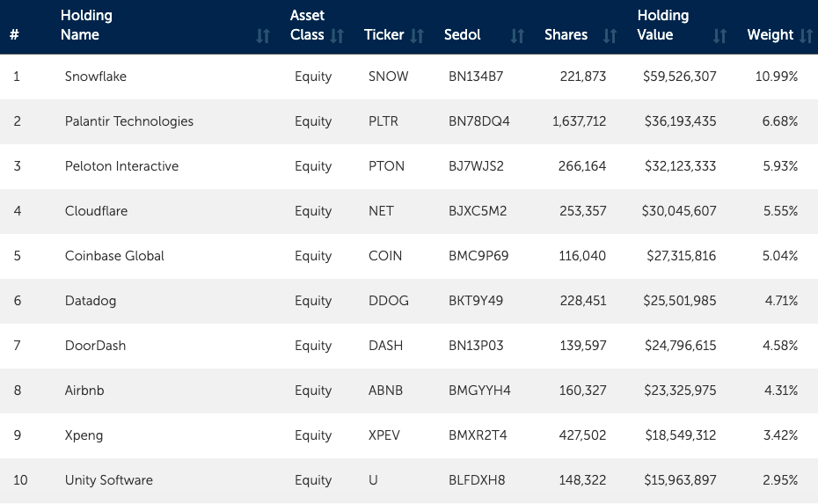The height and width of the screenshot is (504, 818).
Task: Sort by Holding Value arrows icon
Action: (x=719, y=35)
